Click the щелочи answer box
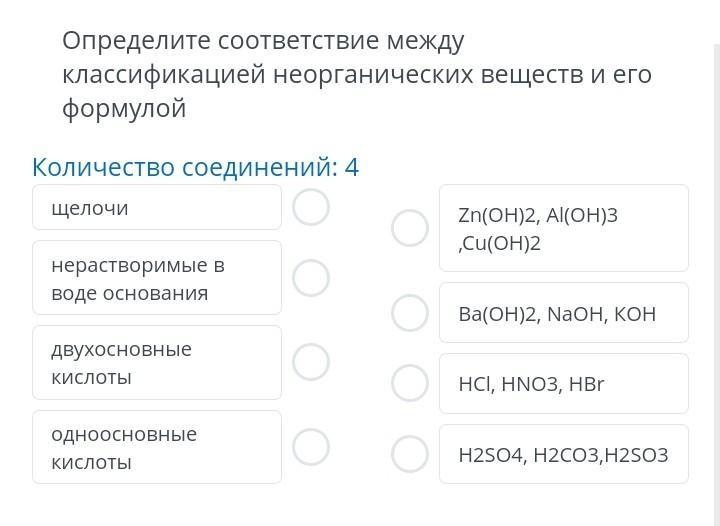The image size is (720, 526). tap(157, 208)
